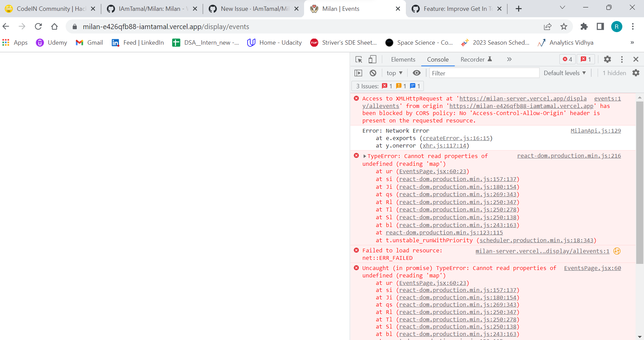The height and width of the screenshot is (340, 644).
Task: Create live expression with eye icon
Action: point(417,73)
